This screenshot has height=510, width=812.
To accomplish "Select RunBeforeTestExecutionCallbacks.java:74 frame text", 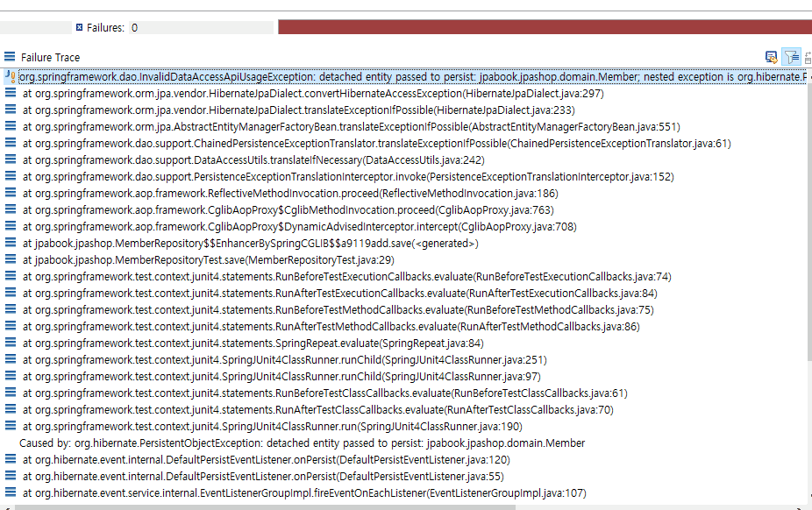I will [x=347, y=277].
